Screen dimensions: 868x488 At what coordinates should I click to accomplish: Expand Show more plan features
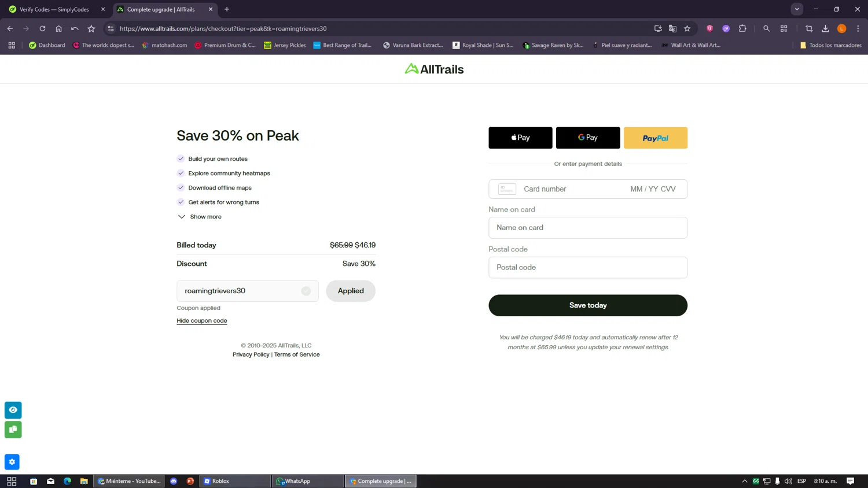click(200, 217)
